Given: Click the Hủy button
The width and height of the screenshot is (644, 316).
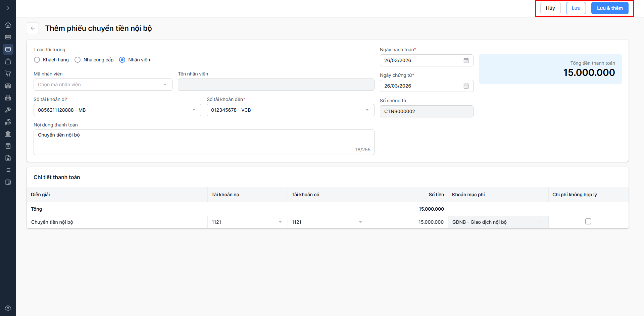Looking at the screenshot, I should click(550, 8).
